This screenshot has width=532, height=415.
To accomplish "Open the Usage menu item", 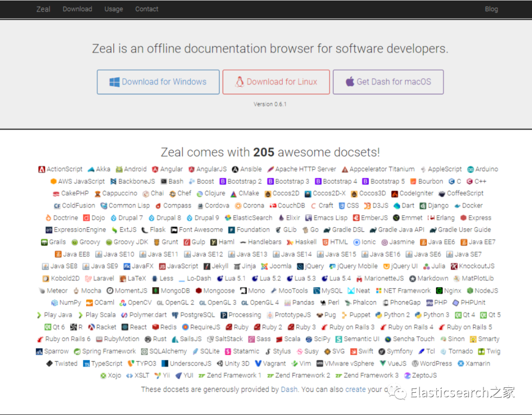I will coord(114,9).
